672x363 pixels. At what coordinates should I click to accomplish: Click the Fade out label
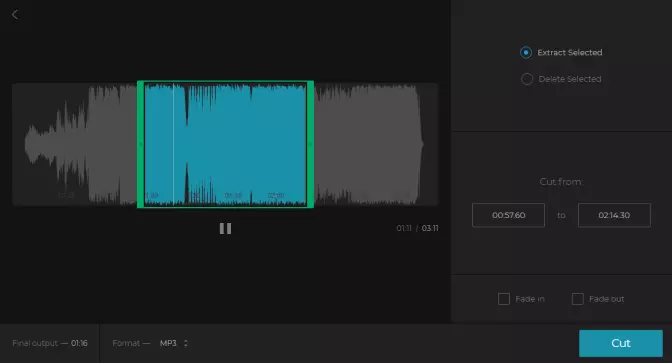tap(606, 299)
